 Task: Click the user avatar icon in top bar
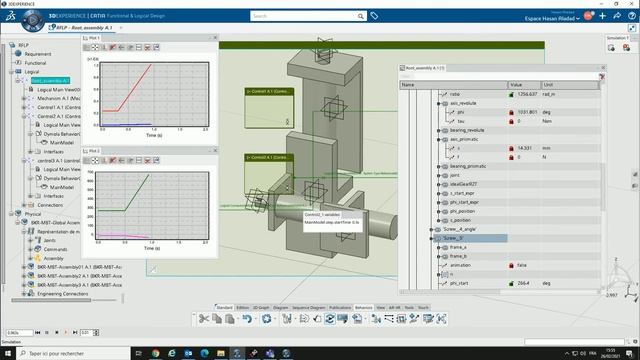pyautogui.click(x=588, y=16)
